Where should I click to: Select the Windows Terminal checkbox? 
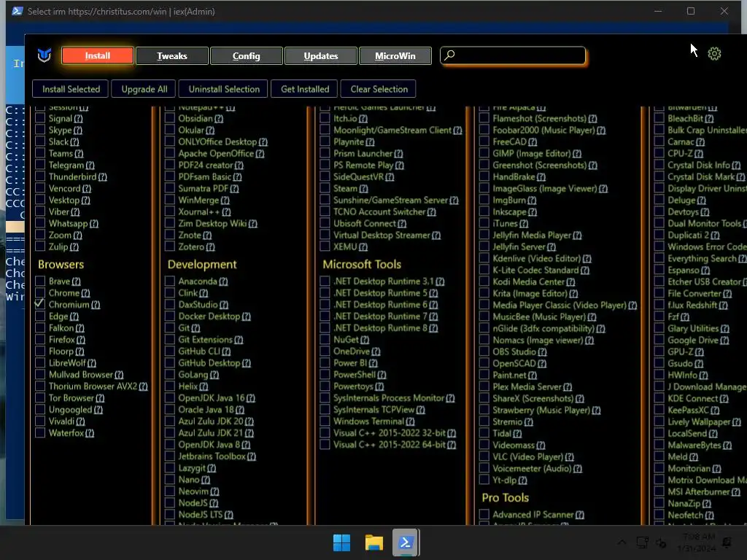[325, 421]
